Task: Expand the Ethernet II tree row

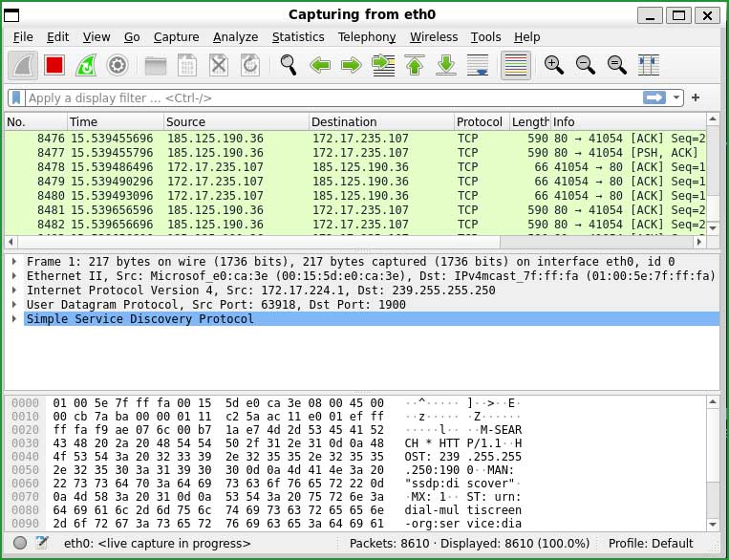Action: click(14, 276)
